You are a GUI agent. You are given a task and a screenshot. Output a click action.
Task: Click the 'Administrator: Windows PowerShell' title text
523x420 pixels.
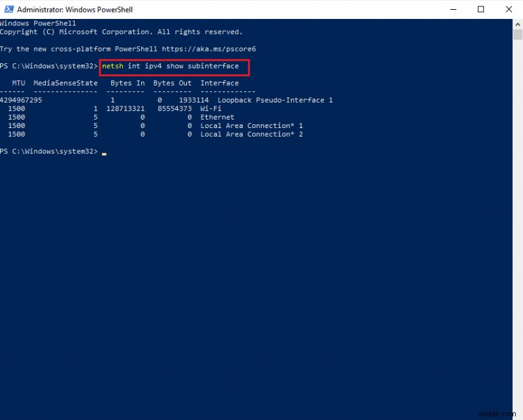[75, 10]
